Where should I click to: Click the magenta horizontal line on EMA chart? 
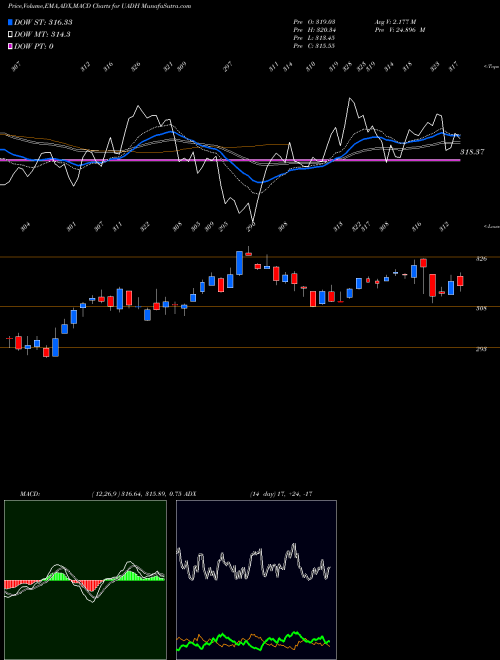(230, 160)
